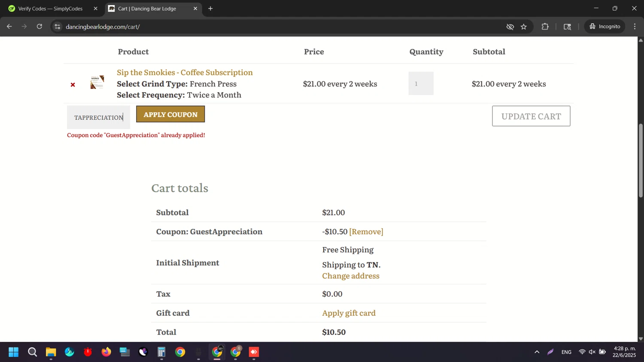Bookmark this page with the star icon
Image resolution: width=644 pixels, height=362 pixels.
(x=524, y=27)
